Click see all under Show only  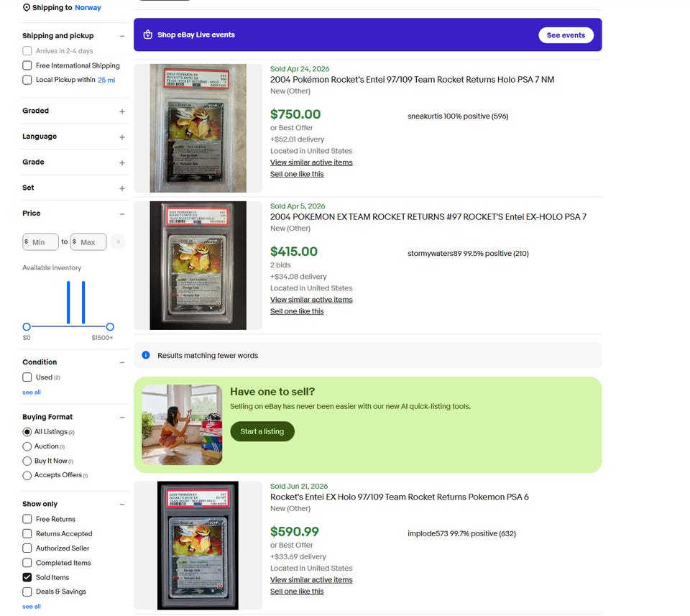[x=31, y=607]
